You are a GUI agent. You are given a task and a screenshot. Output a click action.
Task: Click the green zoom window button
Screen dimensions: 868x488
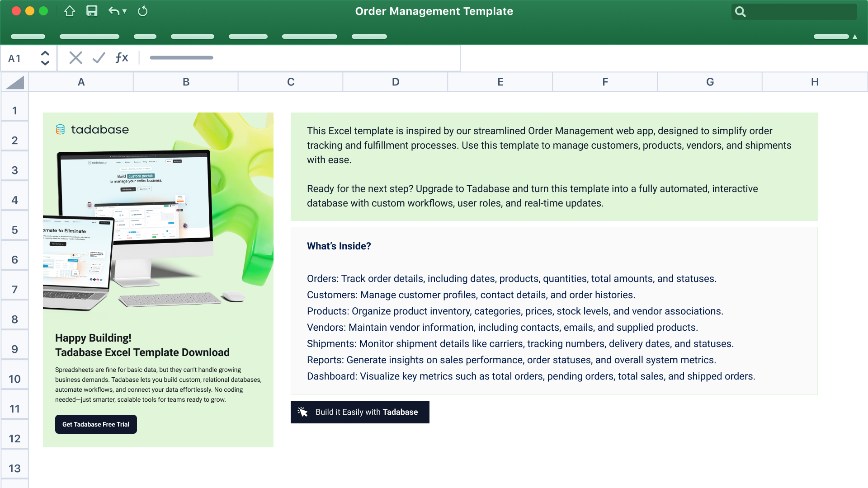[43, 11]
